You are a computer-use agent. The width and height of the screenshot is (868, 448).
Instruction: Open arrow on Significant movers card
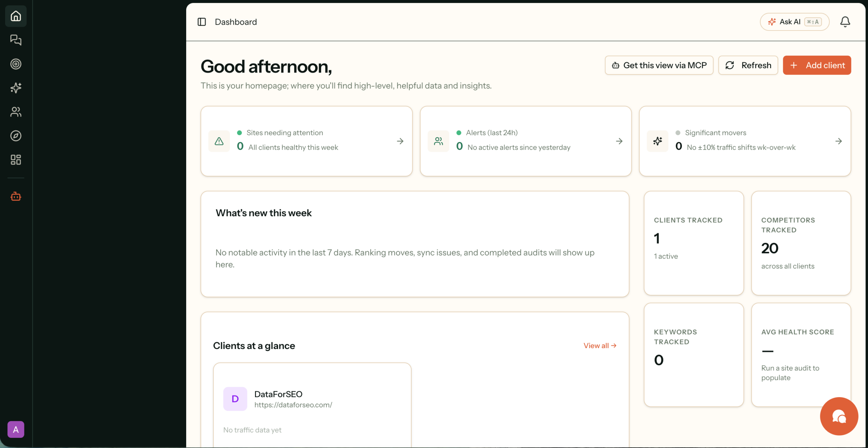pyautogui.click(x=839, y=141)
